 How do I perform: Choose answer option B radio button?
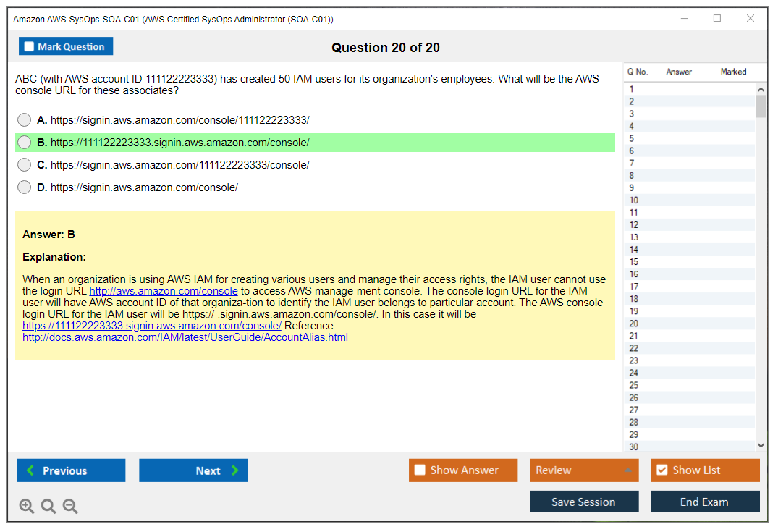click(25, 143)
